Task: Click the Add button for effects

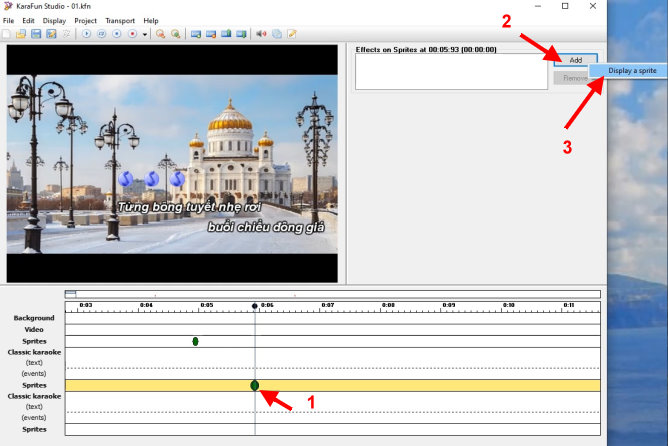Action: (575, 61)
